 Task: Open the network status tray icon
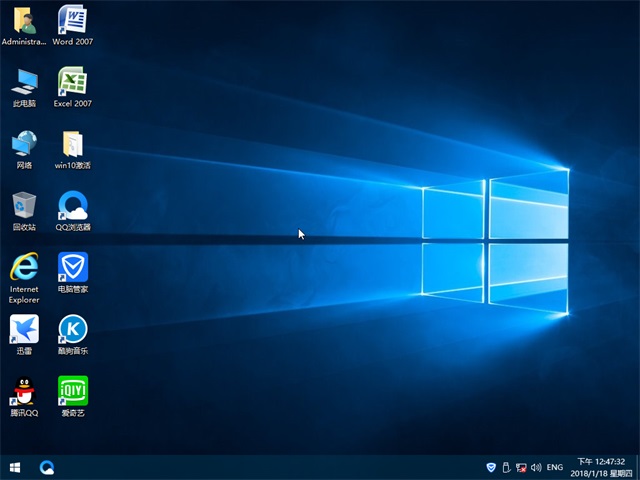pos(522,467)
